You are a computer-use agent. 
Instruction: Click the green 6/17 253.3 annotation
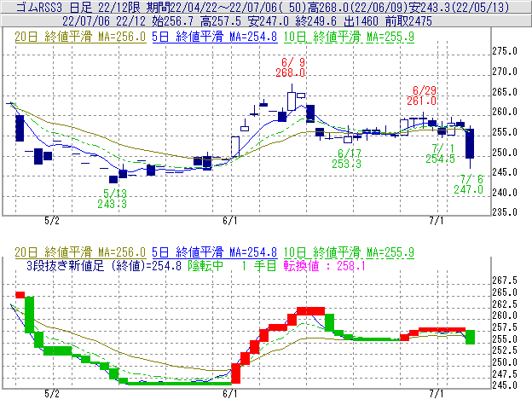pos(347,159)
